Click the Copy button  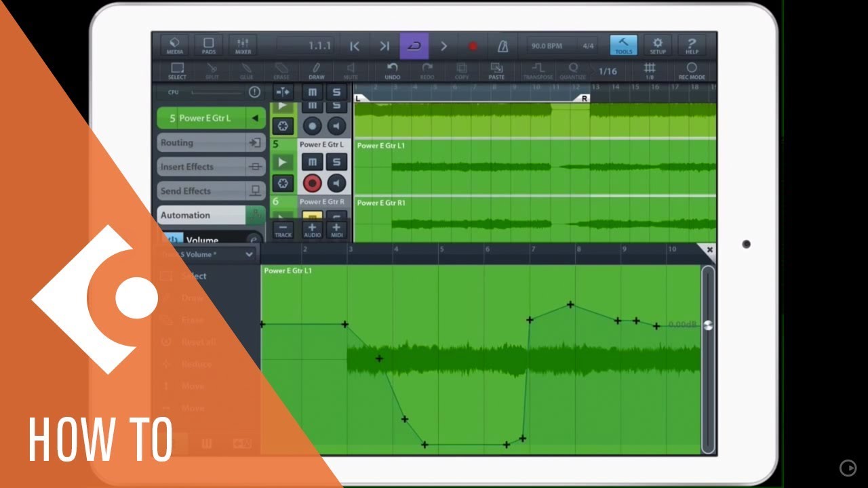pos(462,70)
